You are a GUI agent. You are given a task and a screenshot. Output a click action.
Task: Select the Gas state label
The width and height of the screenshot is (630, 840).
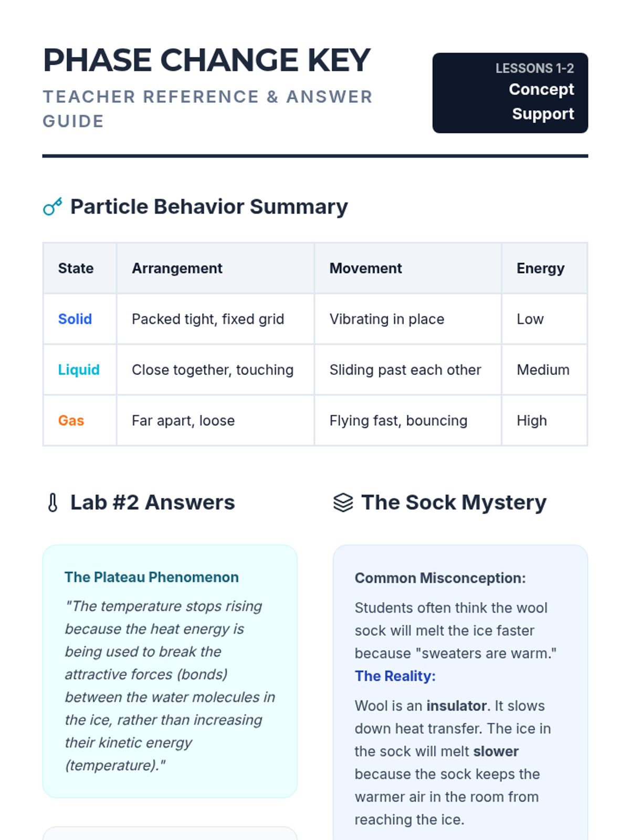click(x=71, y=421)
